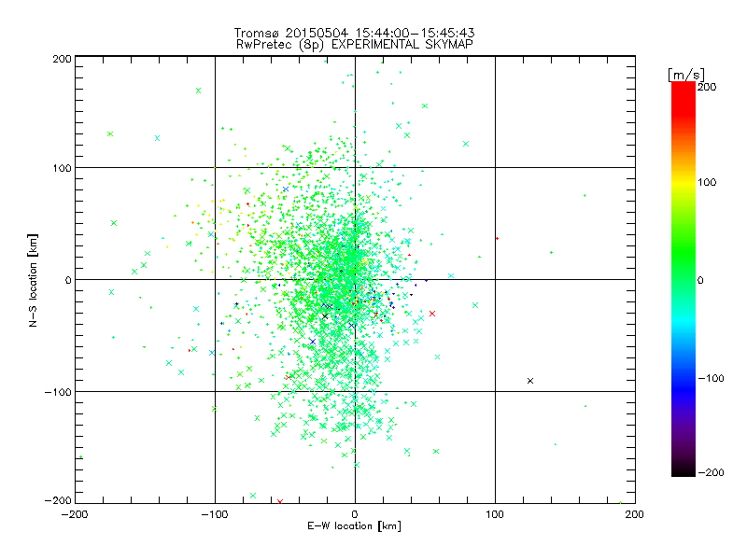
Task: Click the title 'Tromsø 20150504 15:44:00-15:45:43'
Action: pos(354,33)
